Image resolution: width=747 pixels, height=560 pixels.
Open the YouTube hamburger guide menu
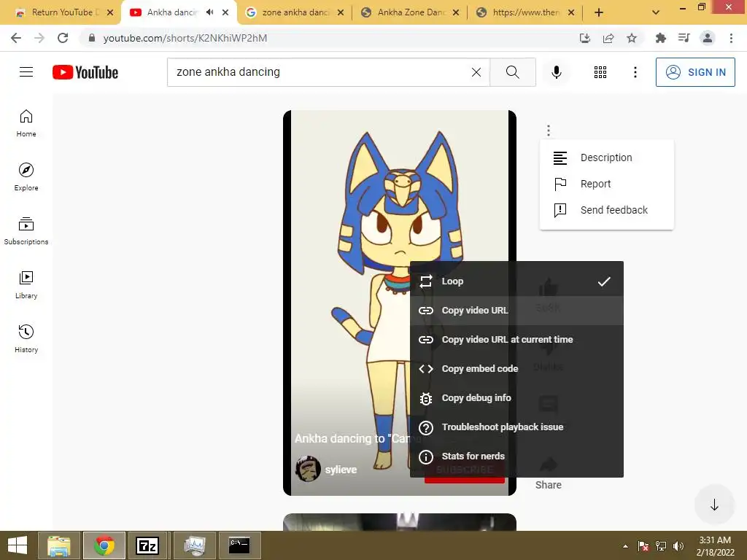click(x=26, y=72)
